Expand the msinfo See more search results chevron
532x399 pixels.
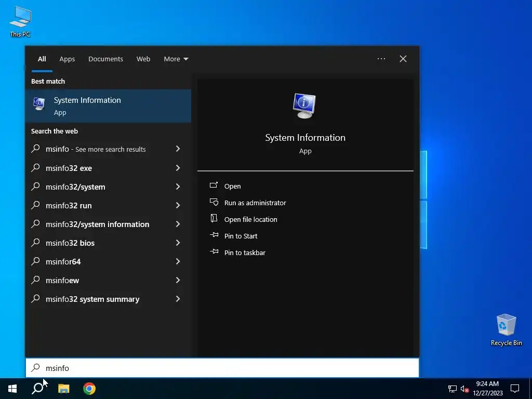click(178, 149)
